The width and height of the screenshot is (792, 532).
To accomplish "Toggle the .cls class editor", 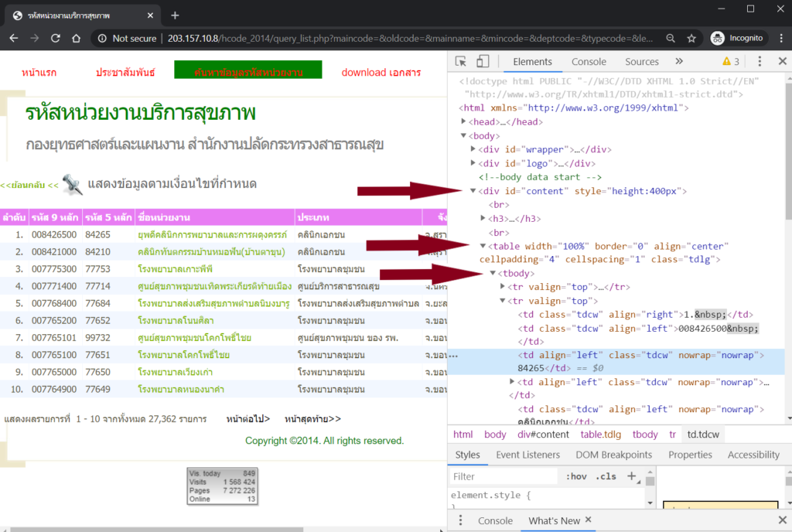I will coord(607,476).
